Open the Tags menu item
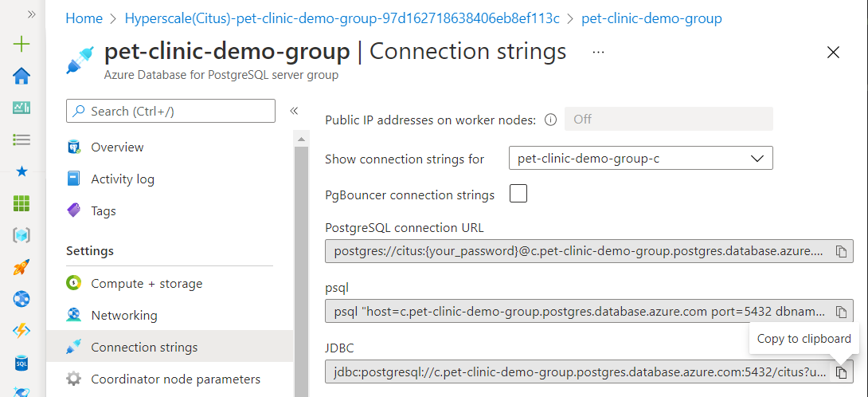 (104, 210)
